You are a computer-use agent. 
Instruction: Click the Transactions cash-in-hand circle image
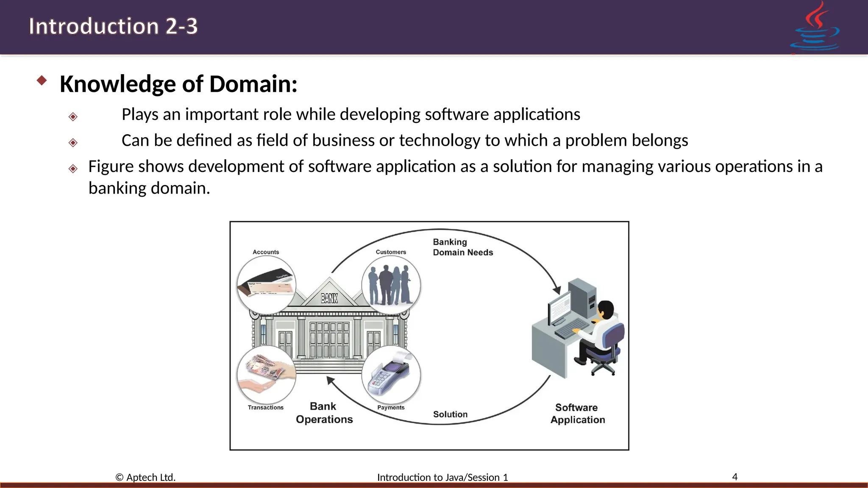tap(266, 375)
